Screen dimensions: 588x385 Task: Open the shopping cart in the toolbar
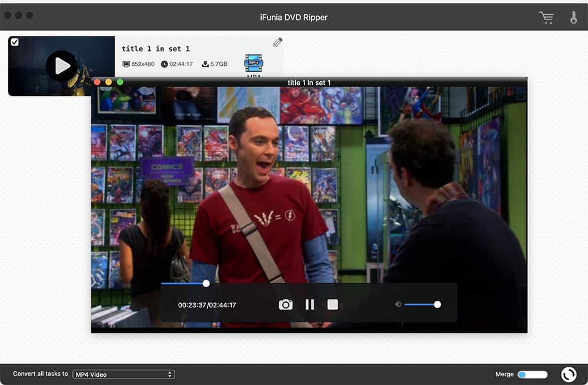click(x=546, y=17)
